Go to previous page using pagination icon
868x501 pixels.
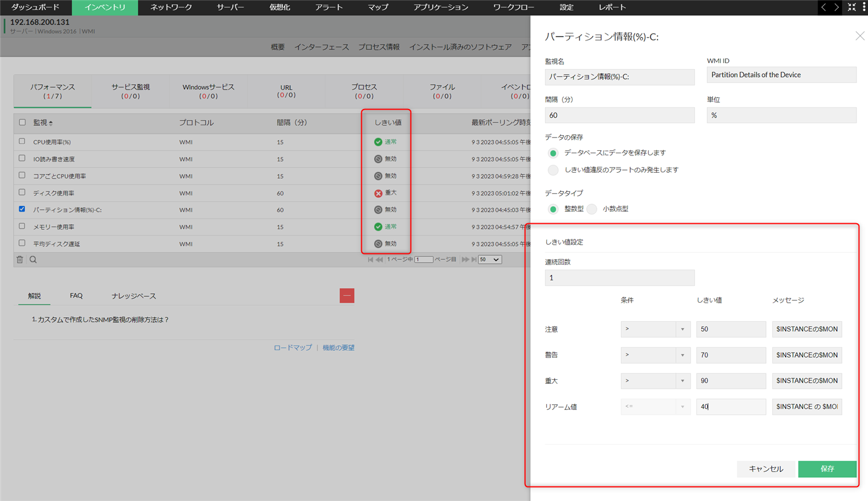(379, 260)
